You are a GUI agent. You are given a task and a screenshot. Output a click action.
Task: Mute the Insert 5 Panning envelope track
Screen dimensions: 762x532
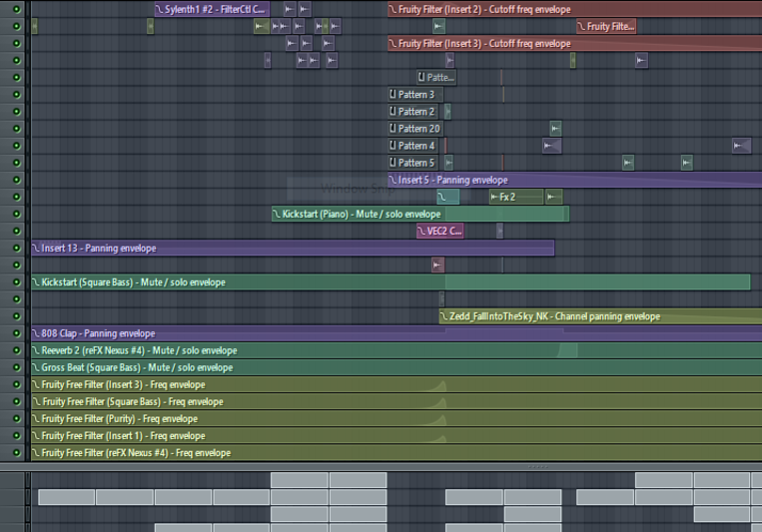pos(17,180)
